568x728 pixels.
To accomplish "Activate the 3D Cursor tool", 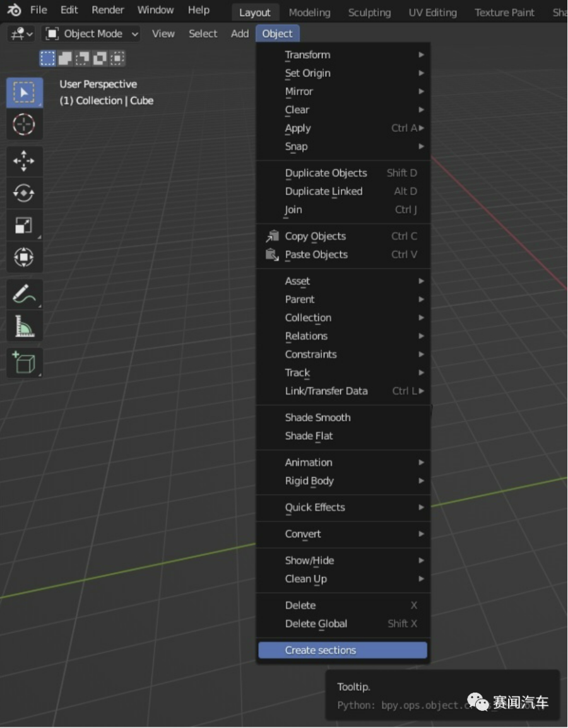I will tap(24, 124).
